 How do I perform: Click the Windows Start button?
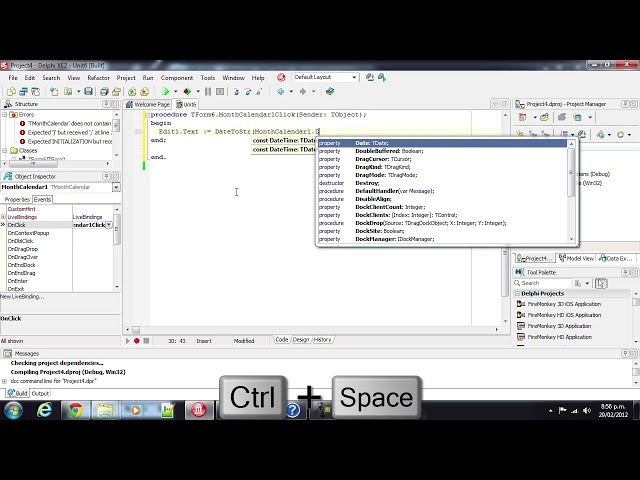click(x=13, y=410)
